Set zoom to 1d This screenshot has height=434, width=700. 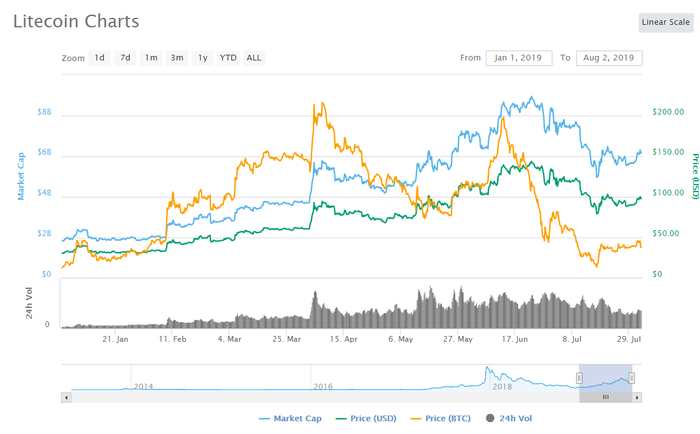coord(99,58)
